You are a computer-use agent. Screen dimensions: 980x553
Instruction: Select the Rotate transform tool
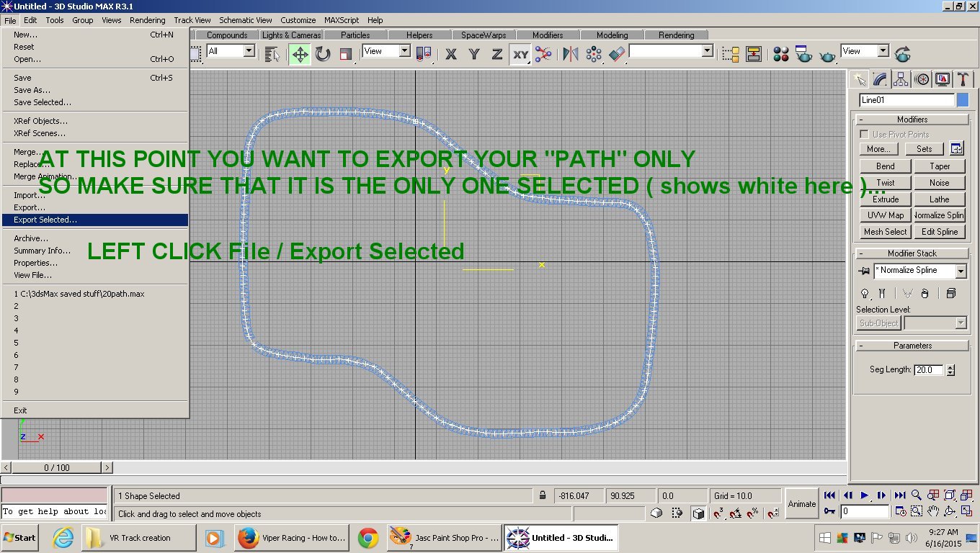(x=323, y=54)
